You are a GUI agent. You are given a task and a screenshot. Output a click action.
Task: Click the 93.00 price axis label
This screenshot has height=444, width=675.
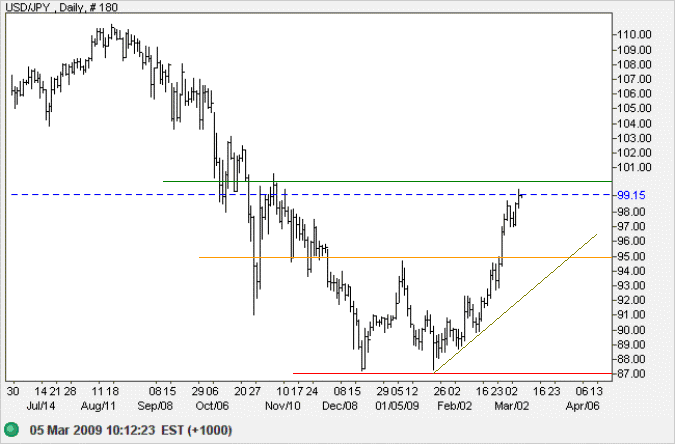pyautogui.click(x=631, y=286)
